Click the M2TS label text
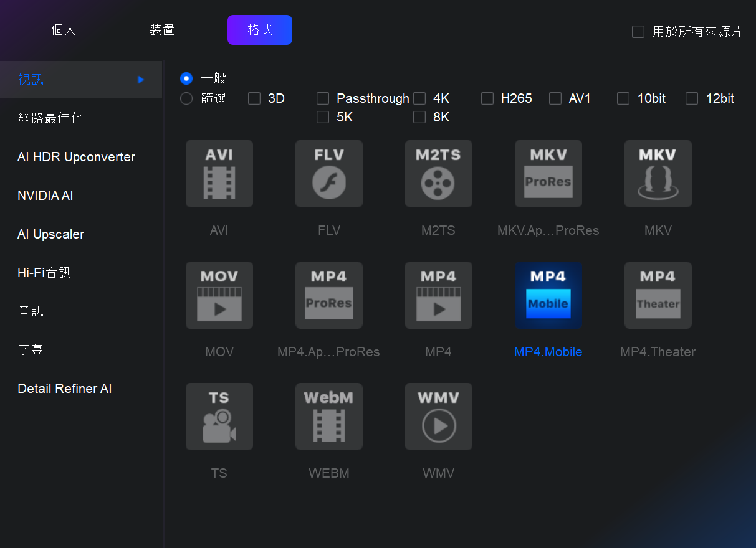This screenshot has height=548, width=756. [x=439, y=230]
